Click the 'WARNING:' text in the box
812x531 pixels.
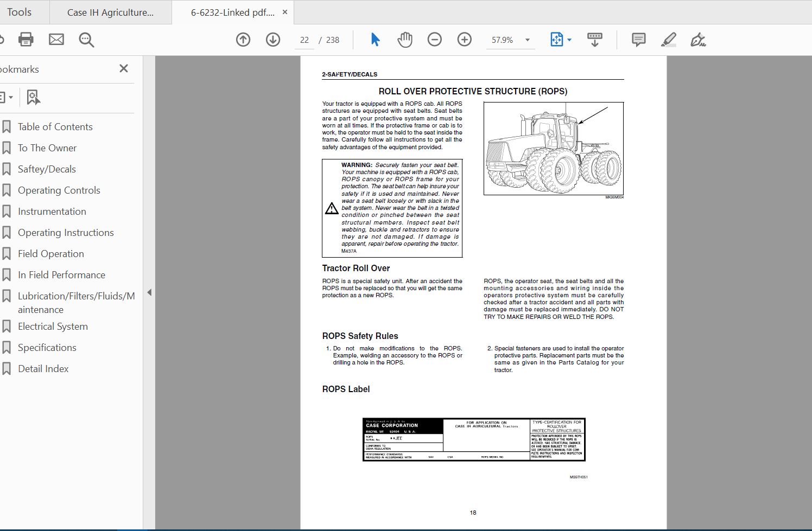(357, 165)
